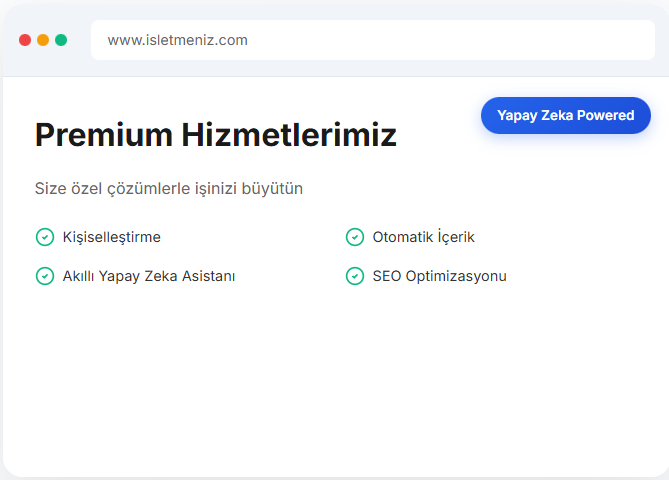
Task: Click the checkmark icon beside Kişiselleştirme
Action: (x=44, y=237)
